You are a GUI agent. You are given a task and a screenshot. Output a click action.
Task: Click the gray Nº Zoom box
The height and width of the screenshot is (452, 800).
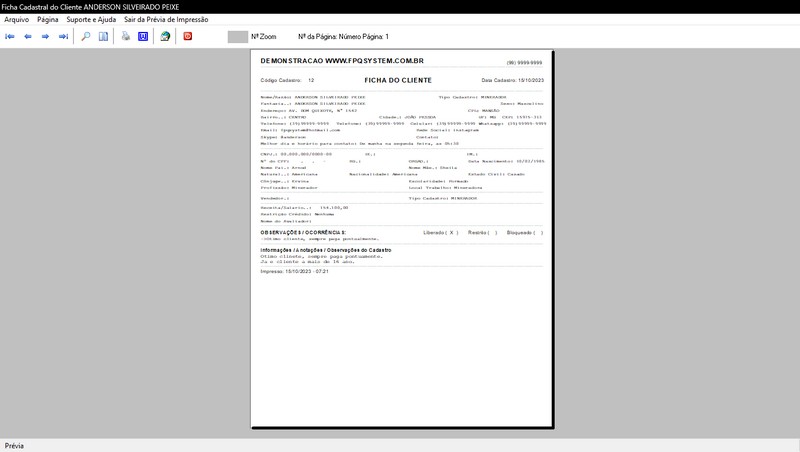click(238, 37)
